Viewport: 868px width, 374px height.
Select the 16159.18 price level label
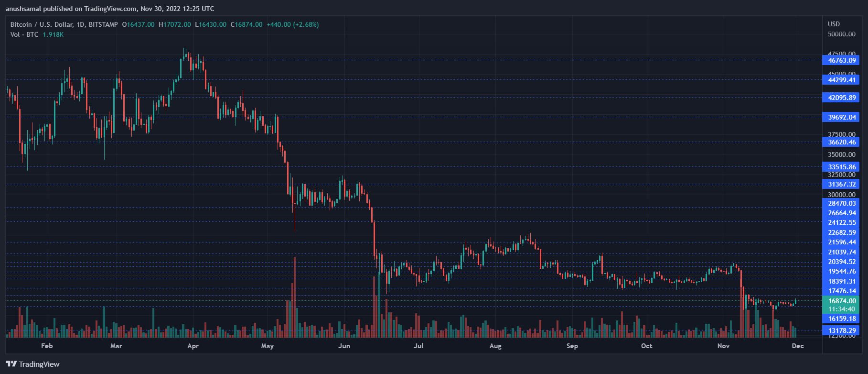pos(841,319)
